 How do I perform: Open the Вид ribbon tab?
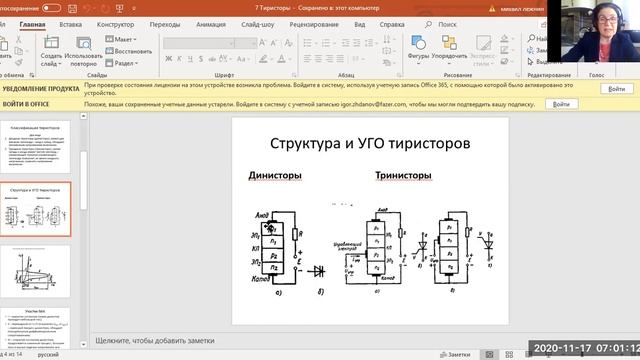pyautogui.click(x=360, y=24)
